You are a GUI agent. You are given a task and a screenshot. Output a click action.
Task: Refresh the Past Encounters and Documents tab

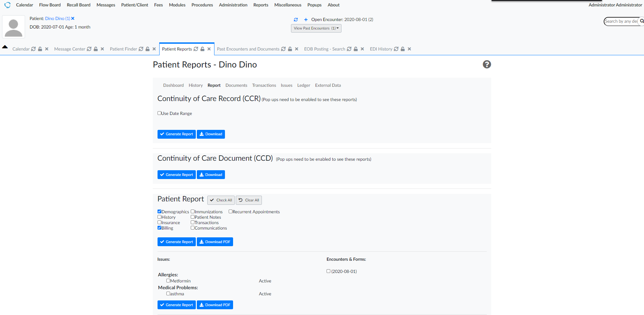[x=284, y=48]
